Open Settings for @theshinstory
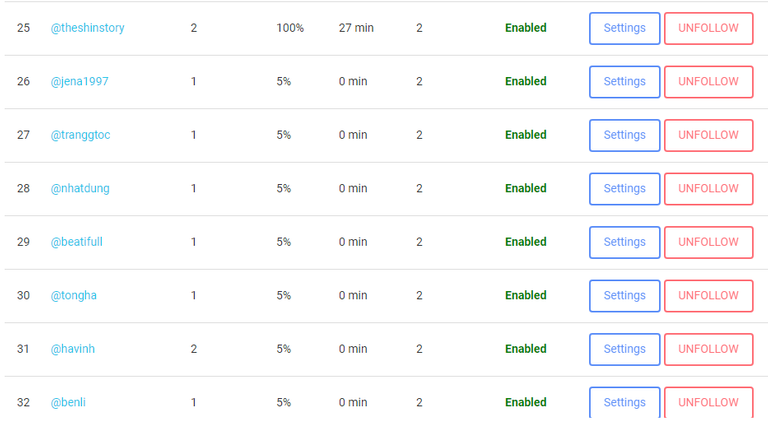 pos(624,28)
